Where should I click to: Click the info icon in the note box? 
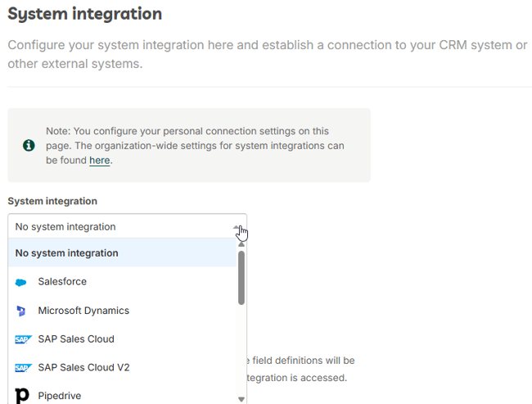[29, 145]
